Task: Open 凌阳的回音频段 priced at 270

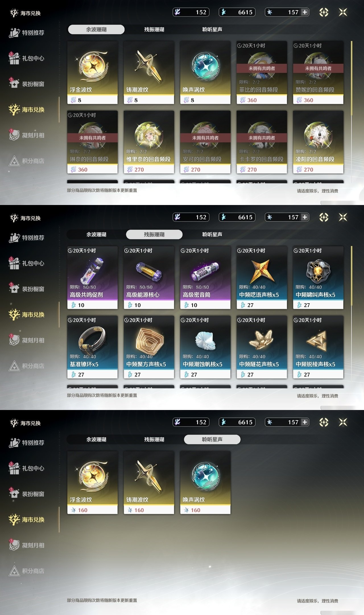Action: click(318, 142)
